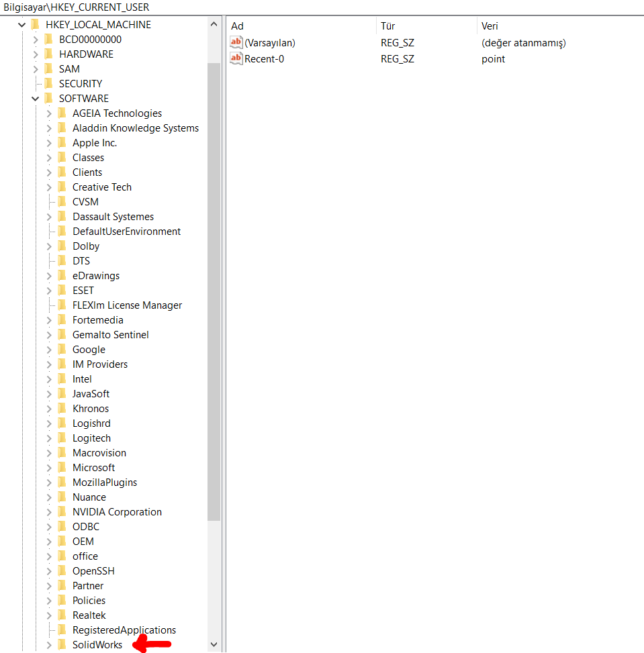Viewport: 644px width, 653px height.
Task: Expand the SolidWorks key
Action: click(x=49, y=645)
